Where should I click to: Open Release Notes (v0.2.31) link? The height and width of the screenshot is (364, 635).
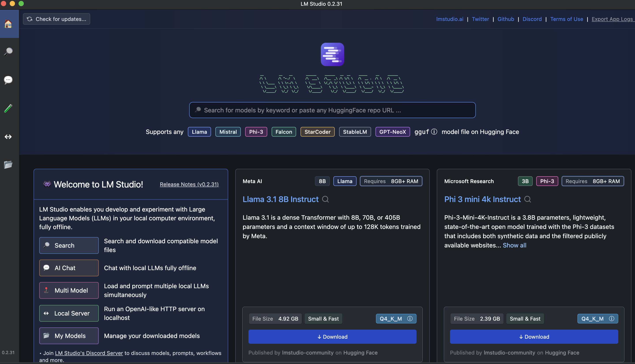[189, 184]
